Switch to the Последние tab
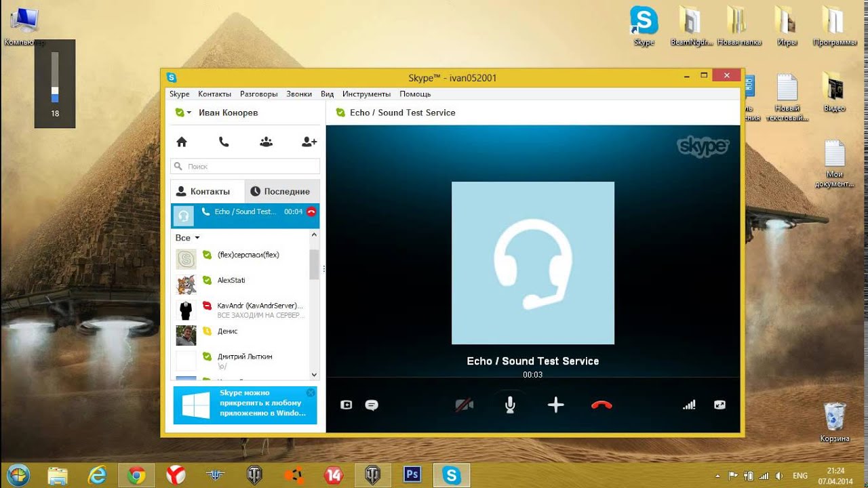 (x=282, y=191)
